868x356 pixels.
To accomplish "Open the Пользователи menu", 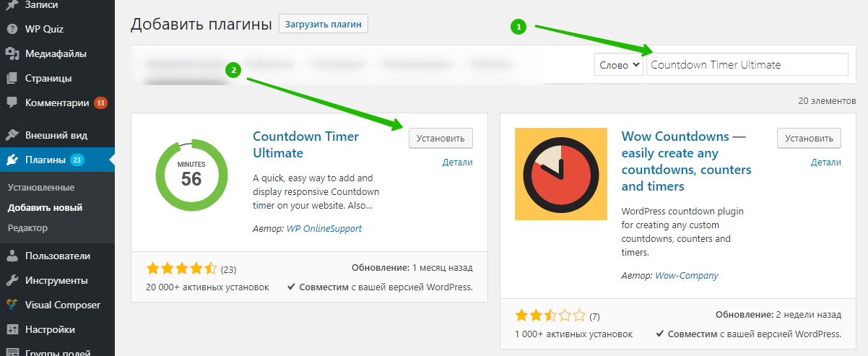I will tap(56, 256).
